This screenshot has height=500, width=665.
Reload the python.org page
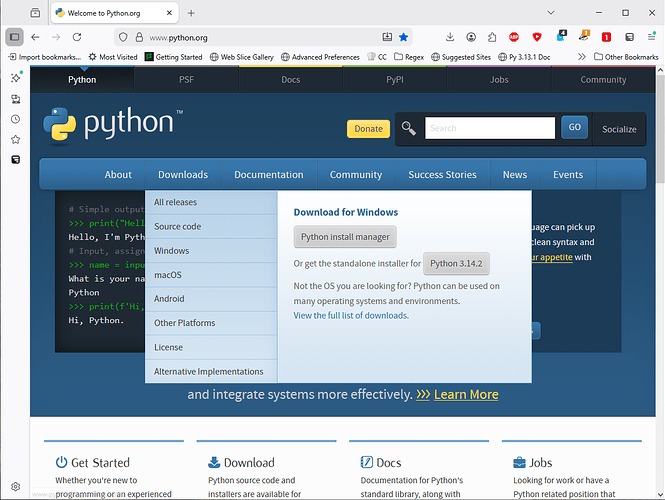click(77, 37)
